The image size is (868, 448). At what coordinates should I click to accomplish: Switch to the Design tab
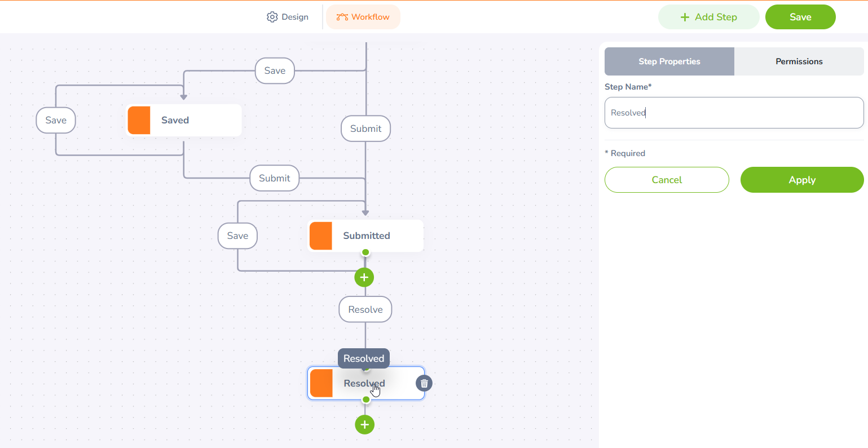(x=288, y=17)
